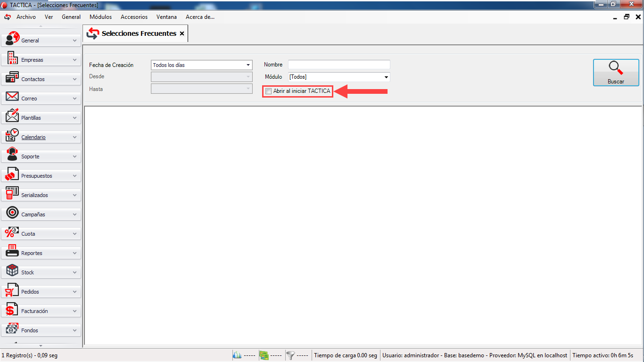Click the Serializados barcode icon
The height and width of the screenshot is (362, 644).
point(12,193)
